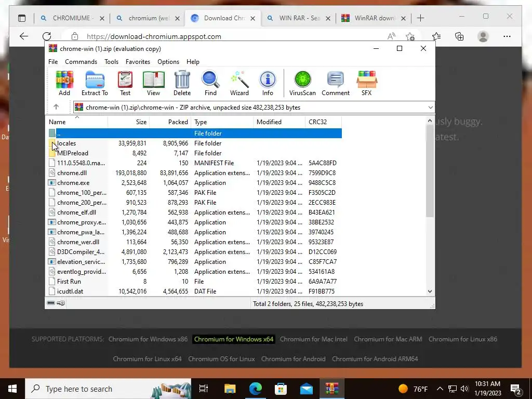Sort file list by Name column

pos(77,122)
